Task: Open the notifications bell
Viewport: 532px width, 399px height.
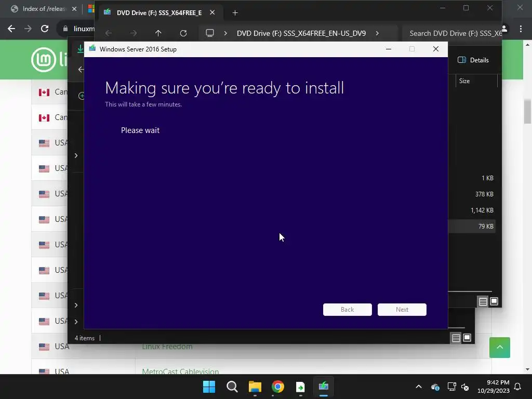Action: pyautogui.click(x=518, y=387)
